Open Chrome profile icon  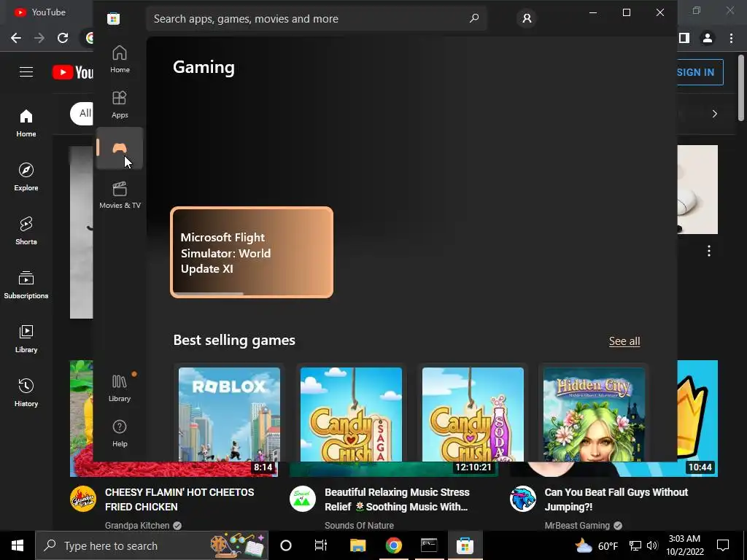click(x=708, y=38)
